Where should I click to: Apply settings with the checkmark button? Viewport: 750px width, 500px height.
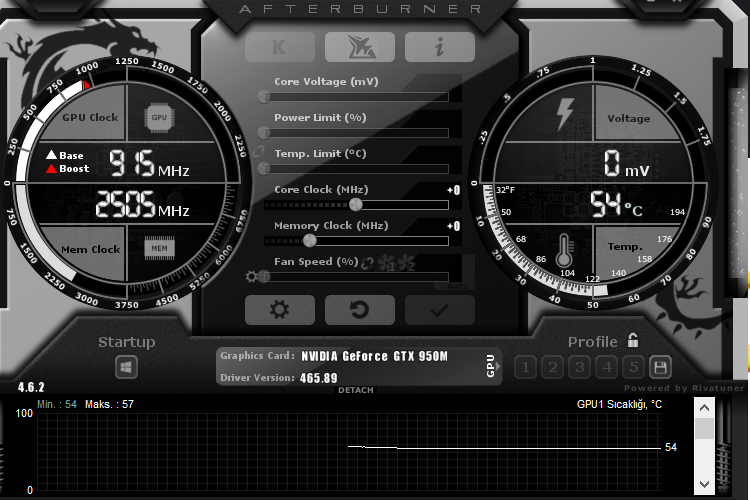(440, 310)
